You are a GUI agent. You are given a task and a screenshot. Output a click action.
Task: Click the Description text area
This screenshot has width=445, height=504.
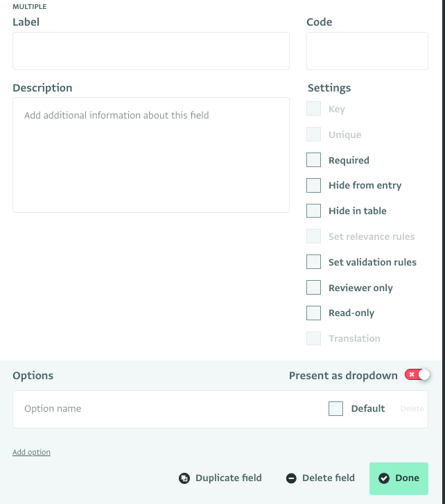point(150,155)
